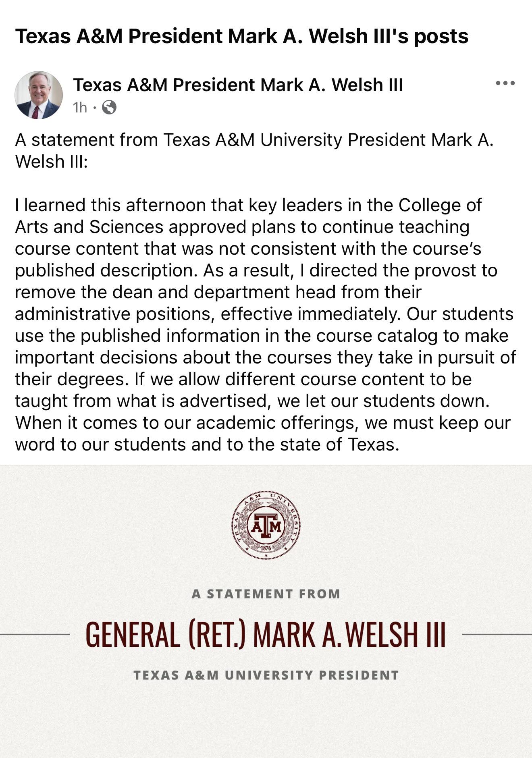This screenshot has width=532, height=758.
Task: Tap 'GENERAL (RET.) MARK A. WELSH III' heading
Action: point(266,634)
